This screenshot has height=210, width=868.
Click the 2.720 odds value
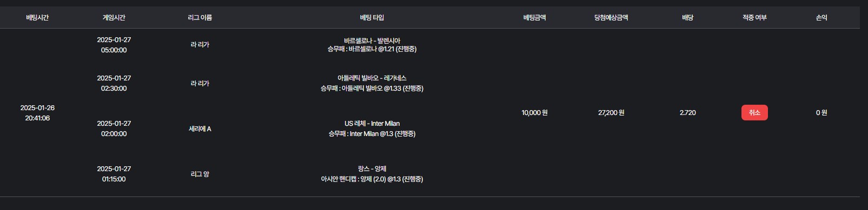click(x=687, y=112)
